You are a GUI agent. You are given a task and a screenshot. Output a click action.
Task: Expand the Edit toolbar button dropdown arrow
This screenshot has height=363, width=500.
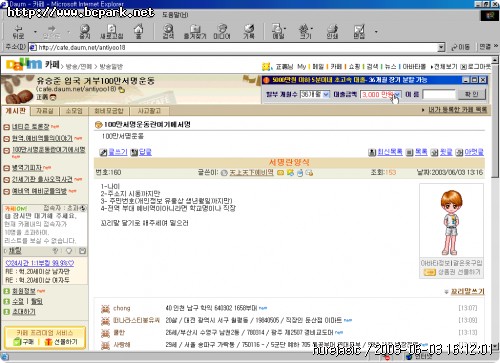[376, 32]
